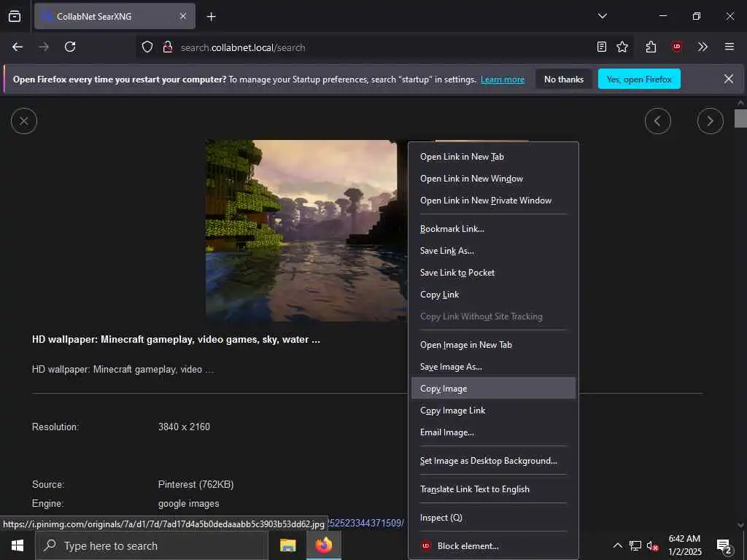Choose Open Link in New Tab
Image resolution: width=747 pixels, height=560 pixels.
493,157
